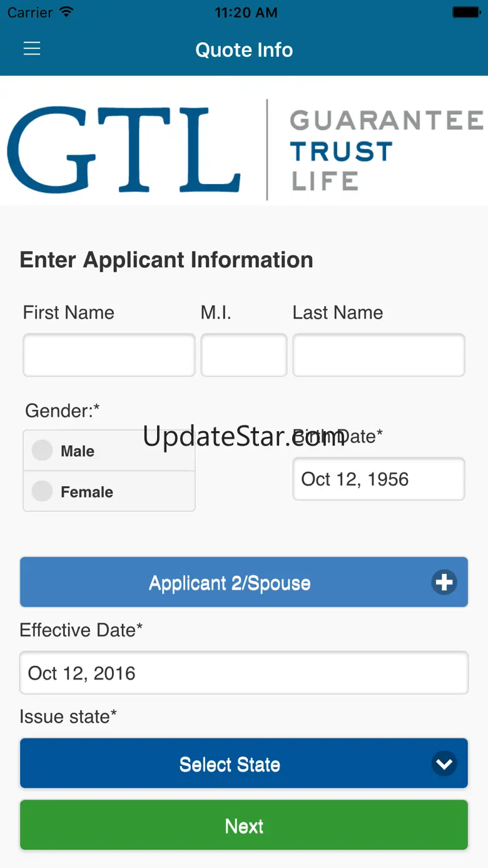
Task: Open the Effective Date picker field
Action: pyautogui.click(x=244, y=673)
